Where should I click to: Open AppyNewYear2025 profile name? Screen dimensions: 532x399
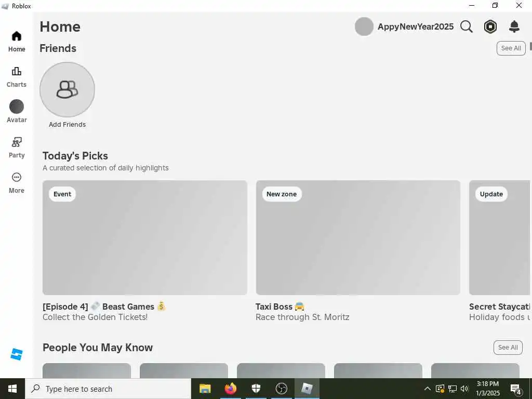(x=416, y=26)
